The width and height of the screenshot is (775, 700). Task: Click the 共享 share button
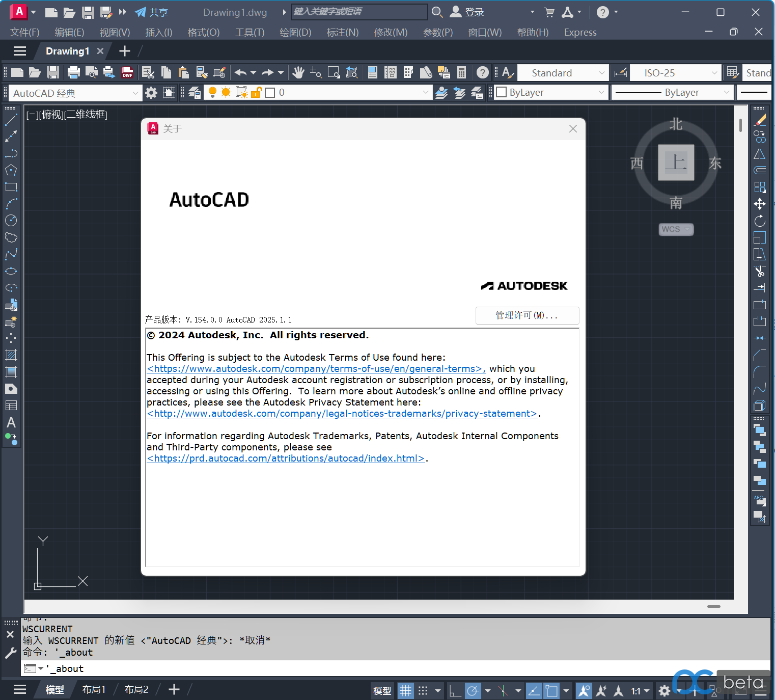(x=151, y=12)
